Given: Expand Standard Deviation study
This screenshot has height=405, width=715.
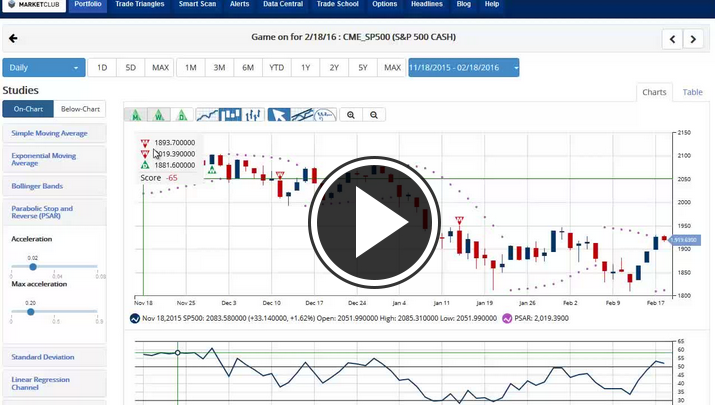Looking at the screenshot, I should [x=54, y=357].
